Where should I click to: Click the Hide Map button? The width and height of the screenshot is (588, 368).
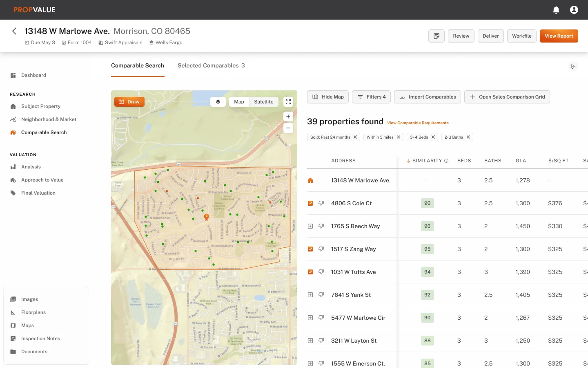tap(328, 97)
